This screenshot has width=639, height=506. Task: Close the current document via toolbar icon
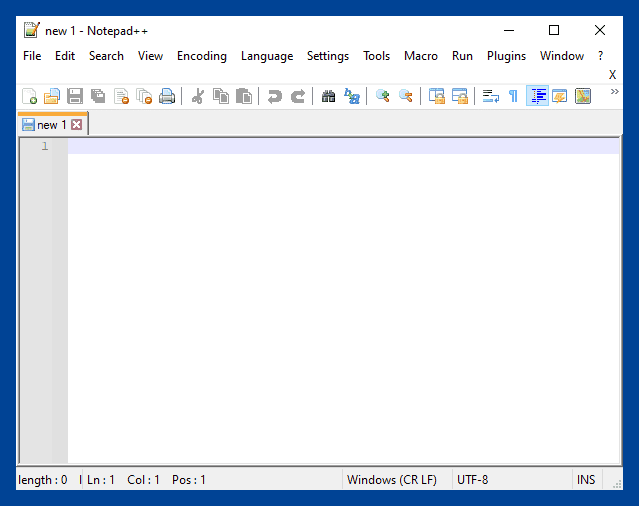(x=121, y=97)
